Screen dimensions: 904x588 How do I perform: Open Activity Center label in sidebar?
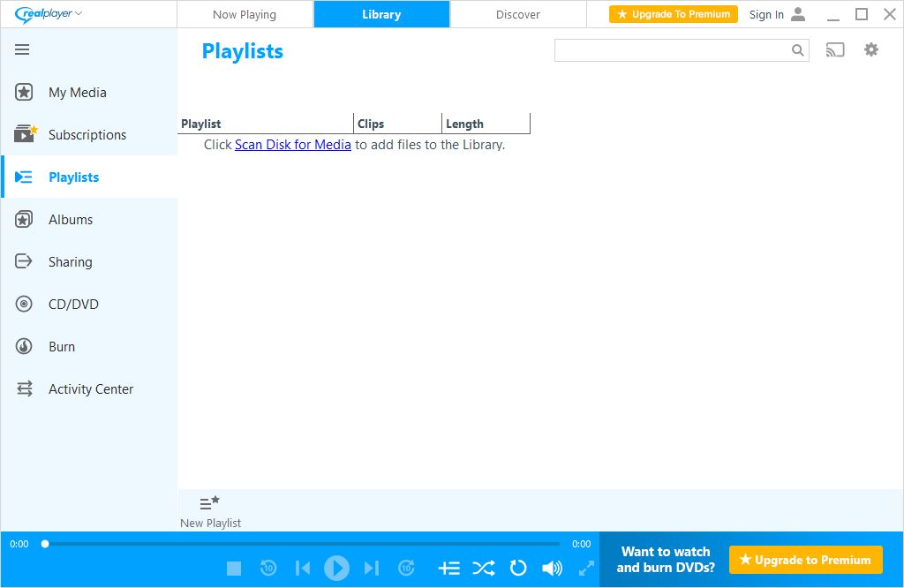tap(91, 389)
